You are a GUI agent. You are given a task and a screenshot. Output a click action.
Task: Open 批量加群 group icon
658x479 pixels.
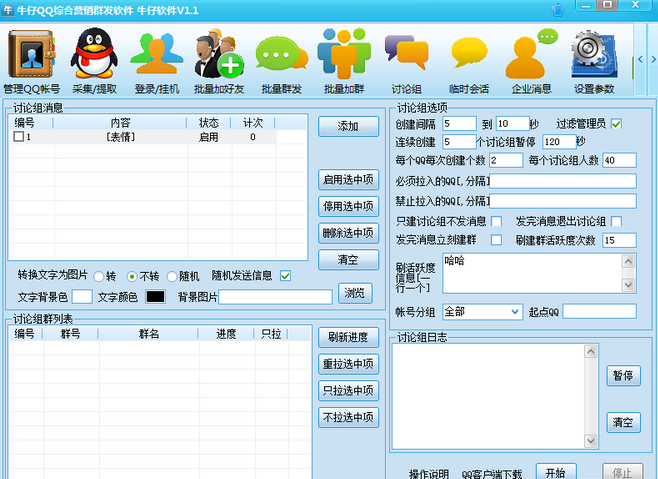point(344,54)
